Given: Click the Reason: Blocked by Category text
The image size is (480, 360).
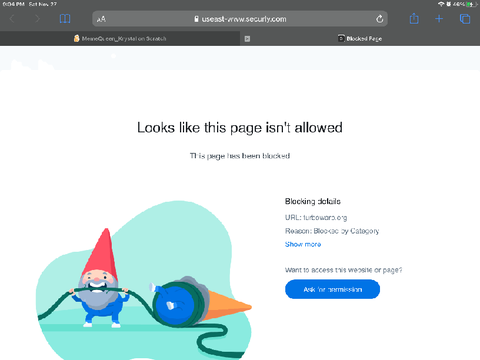Looking at the screenshot, I should pos(332,231).
